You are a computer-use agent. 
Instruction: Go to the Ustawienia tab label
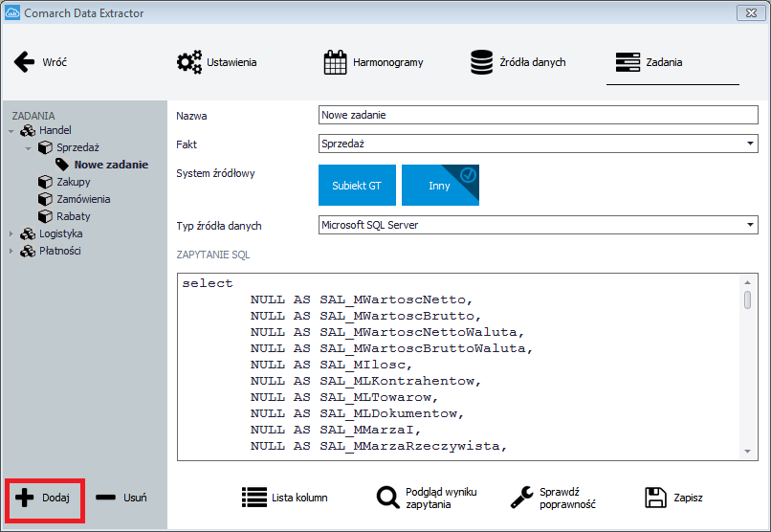231,62
